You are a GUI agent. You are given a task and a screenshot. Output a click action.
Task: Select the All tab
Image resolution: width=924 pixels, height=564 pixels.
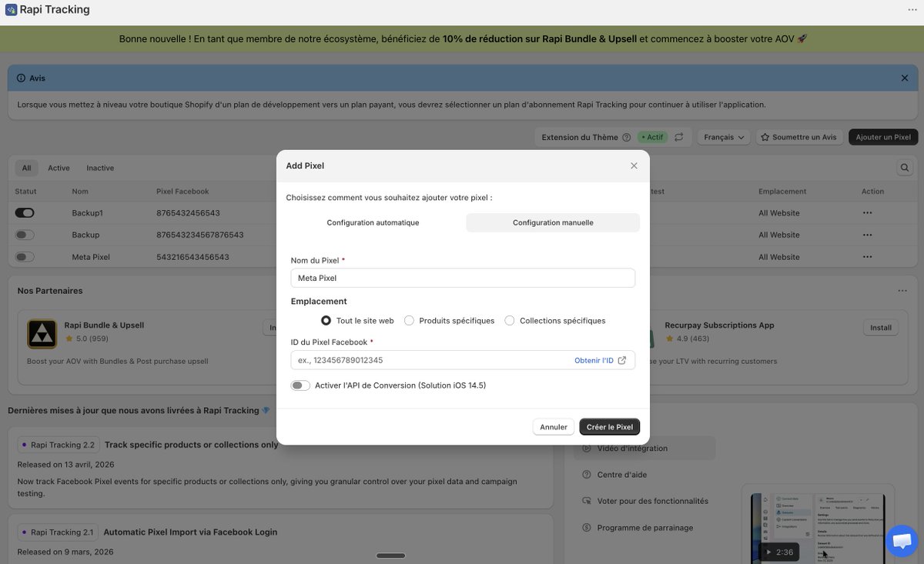[x=27, y=168]
